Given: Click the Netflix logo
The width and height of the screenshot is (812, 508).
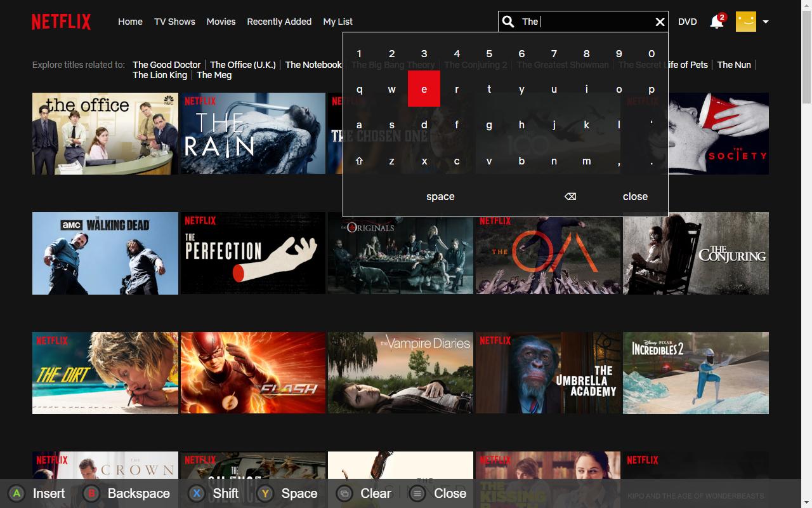Looking at the screenshot, I should pos(61,22).
